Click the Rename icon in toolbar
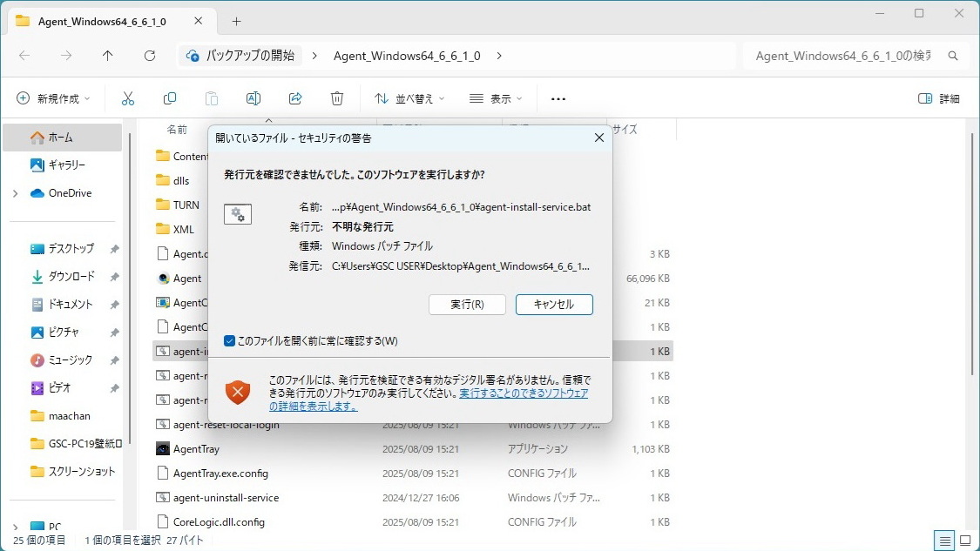This screenshot has height=551, width=980. [x=253, y=98]
